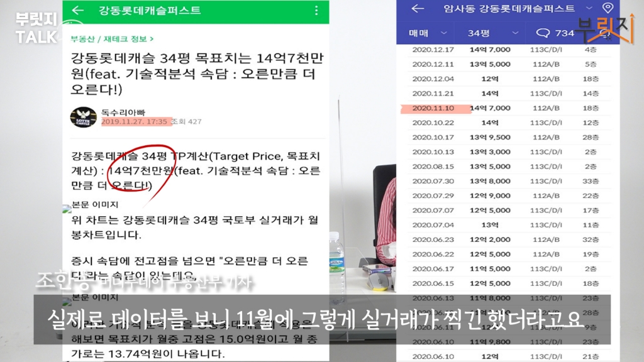
Task: Click 강동롯데캐슬퍼스트 title in green header
Action: (150, 10)
